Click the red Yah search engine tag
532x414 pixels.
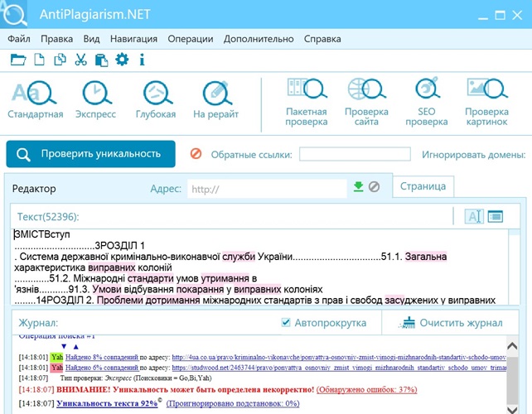click(x=56, y=368)
